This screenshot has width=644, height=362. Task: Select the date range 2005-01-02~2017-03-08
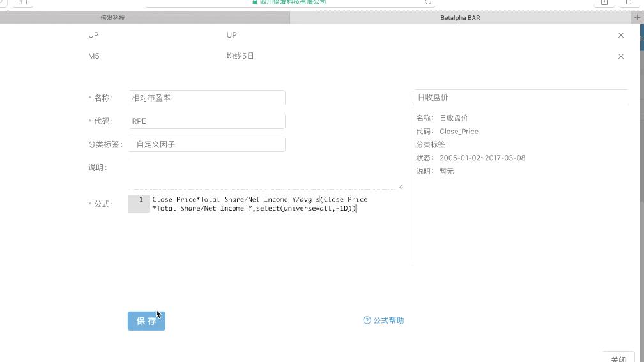tap(482, 158)
